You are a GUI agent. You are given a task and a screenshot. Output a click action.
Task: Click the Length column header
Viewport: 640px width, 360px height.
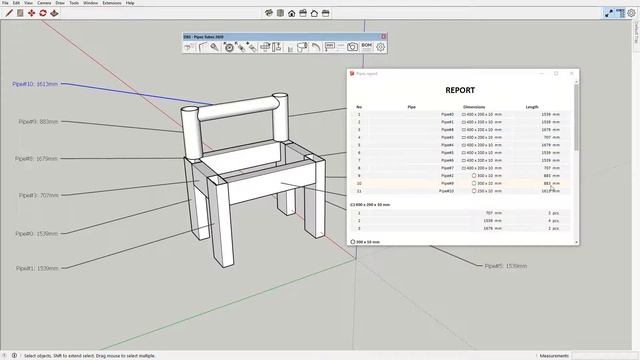point(532,107)
